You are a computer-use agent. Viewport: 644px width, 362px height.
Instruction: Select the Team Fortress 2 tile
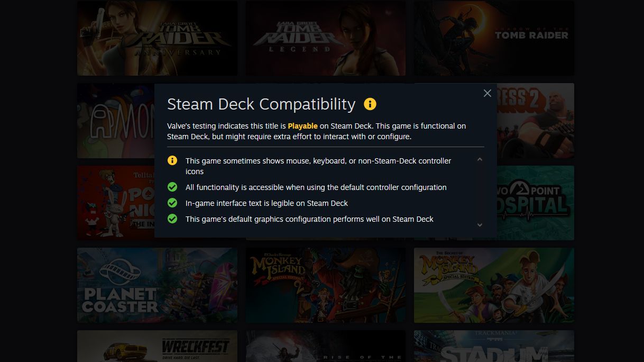[535, 121]
